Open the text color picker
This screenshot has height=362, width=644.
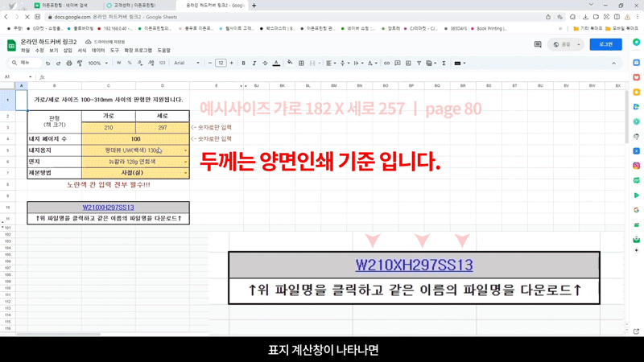[276, 64]
